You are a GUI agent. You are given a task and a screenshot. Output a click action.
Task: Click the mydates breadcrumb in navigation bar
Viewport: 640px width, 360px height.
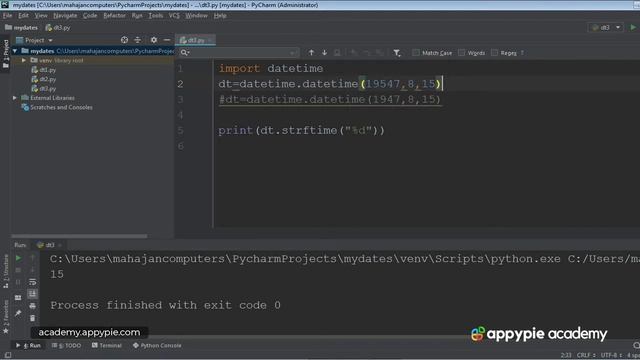[x=21, y=28]
